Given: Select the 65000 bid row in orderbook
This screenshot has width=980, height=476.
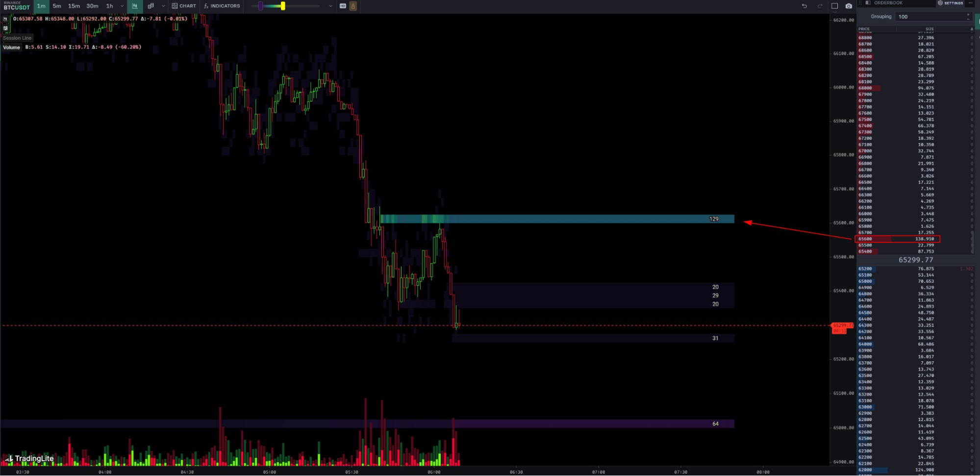Looking at the screenshot, I should tap(916, 281).
